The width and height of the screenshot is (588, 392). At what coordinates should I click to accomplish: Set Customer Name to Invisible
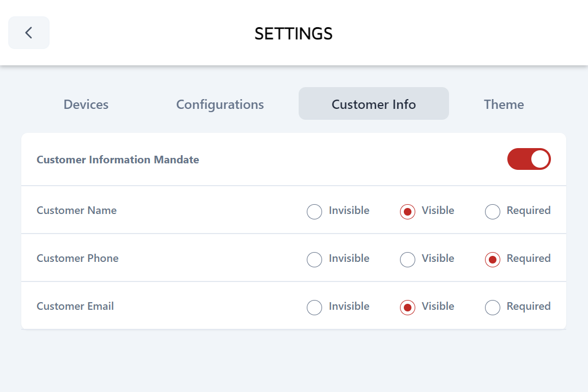[314, 211]
